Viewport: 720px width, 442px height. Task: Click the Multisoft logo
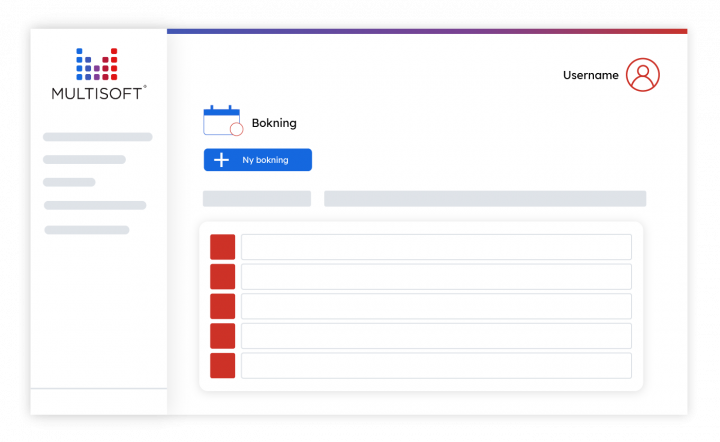point(98,74)
